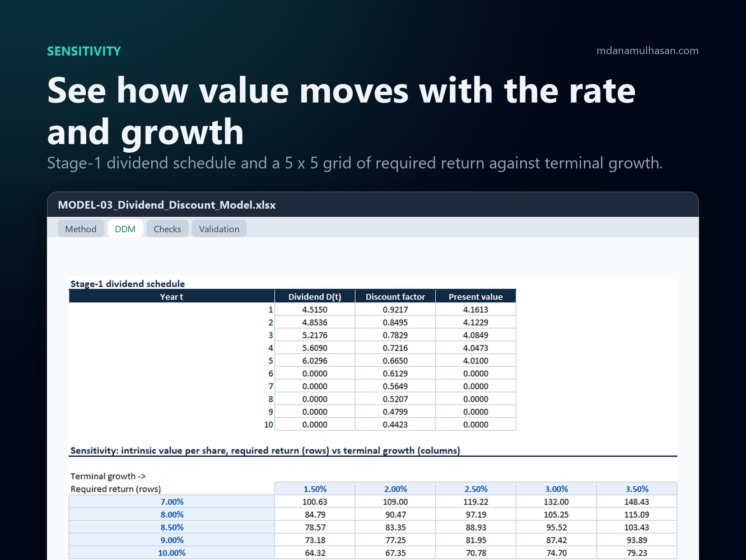This screenshot has height=560, width=746.
Task: Select the DDM sheet tab
Action: (125, 229)
